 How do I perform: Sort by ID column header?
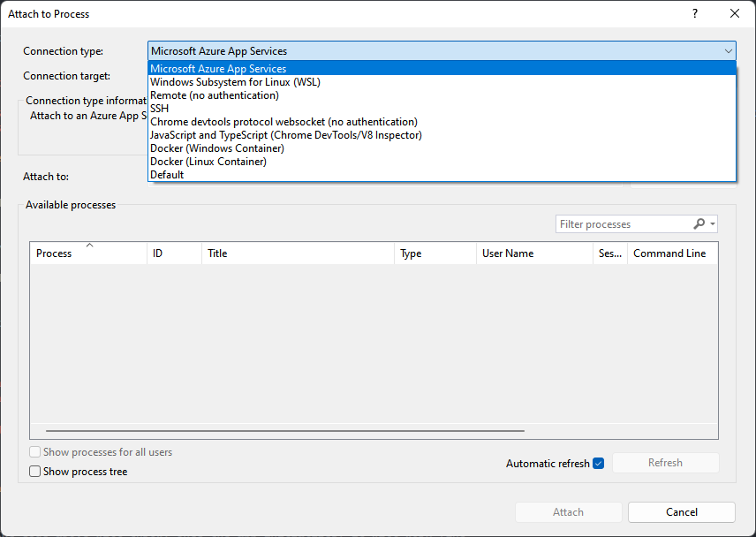point(175,253)
